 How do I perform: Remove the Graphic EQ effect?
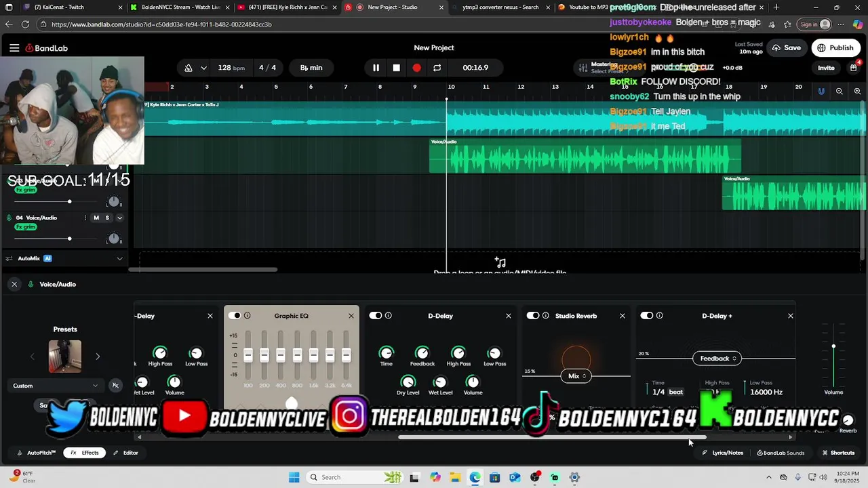[x=351, y=316]
